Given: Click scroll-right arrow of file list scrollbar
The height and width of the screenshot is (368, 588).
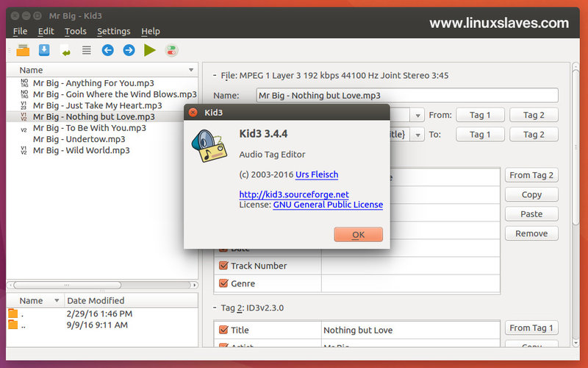Looking at the screenshot, I should click(194, 285).
